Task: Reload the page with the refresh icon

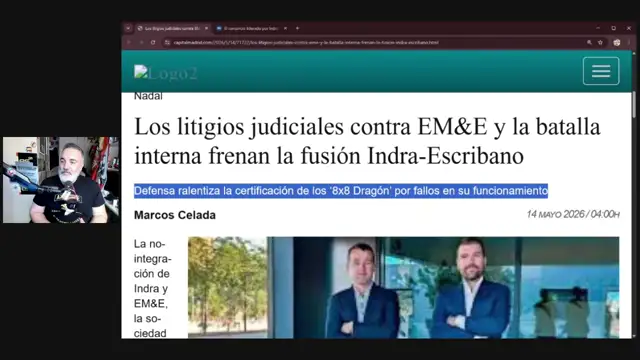Action: pos(153,42)
